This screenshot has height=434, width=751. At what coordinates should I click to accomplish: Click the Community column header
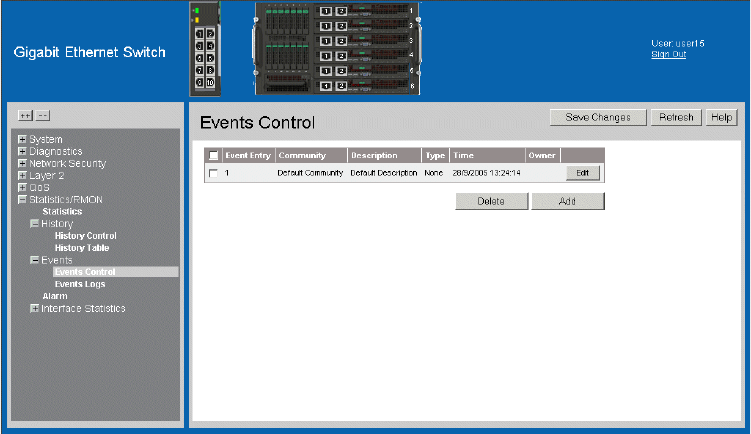pyautogui.click(x=311, y=155)
